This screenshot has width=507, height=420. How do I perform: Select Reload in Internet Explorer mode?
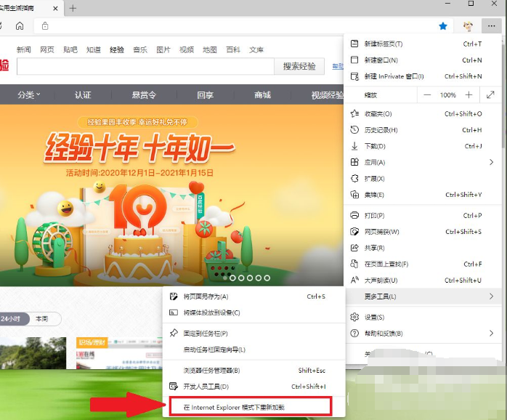point(251,407)
